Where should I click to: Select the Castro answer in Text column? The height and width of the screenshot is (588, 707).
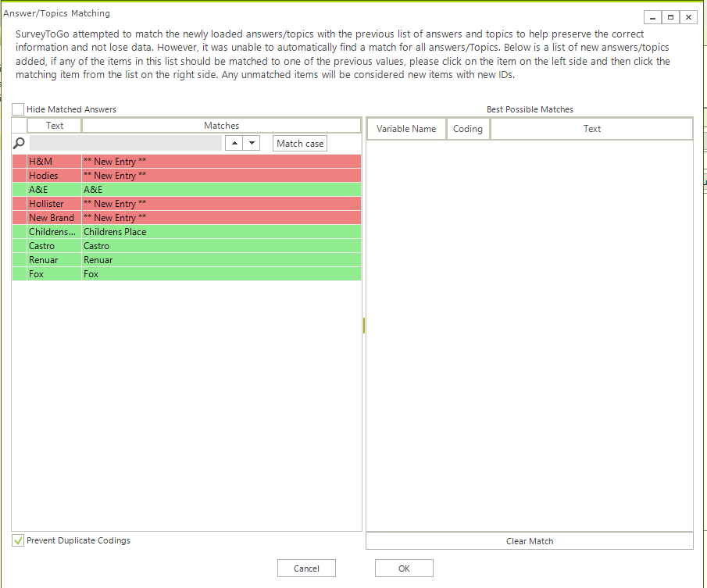coord(54,245)
